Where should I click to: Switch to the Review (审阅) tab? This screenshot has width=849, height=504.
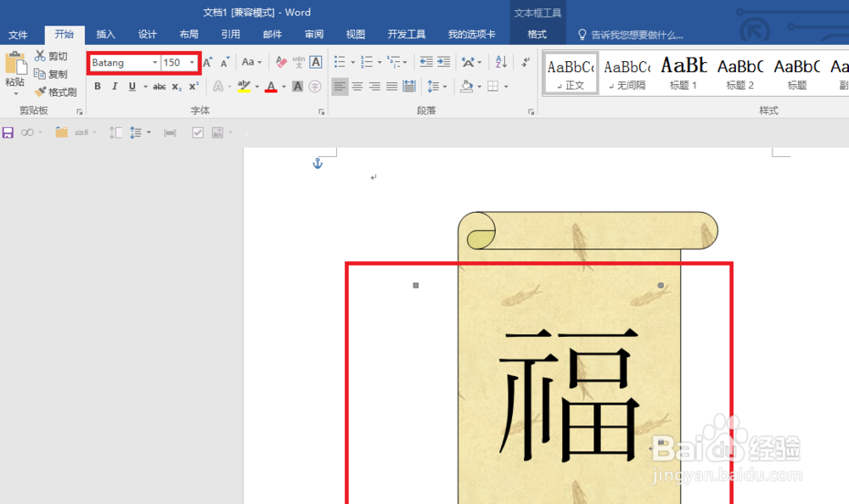pos(314,35)
